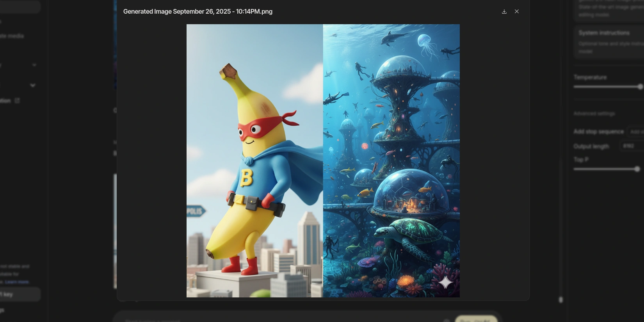Open Documentation external link icon

pos(17,101)
